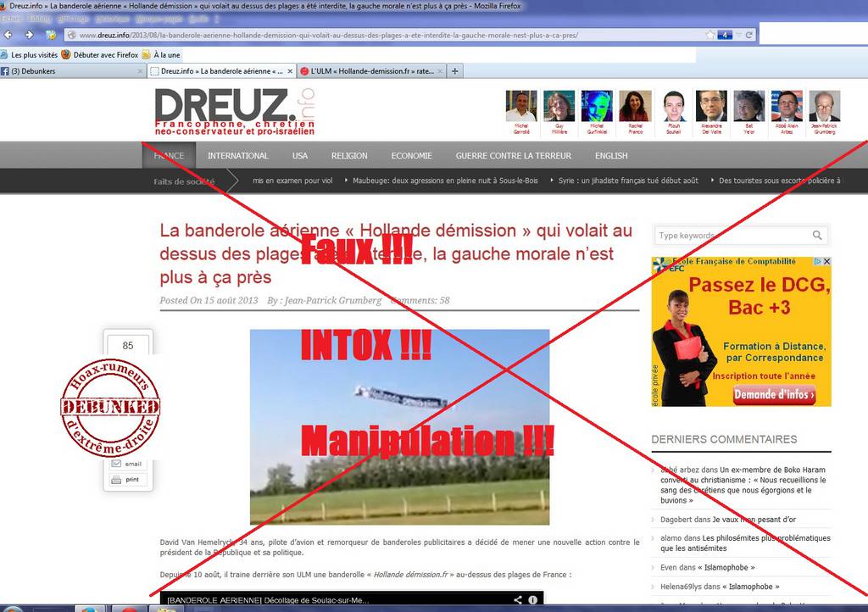Open the USA navigation section

pos(300,155)
